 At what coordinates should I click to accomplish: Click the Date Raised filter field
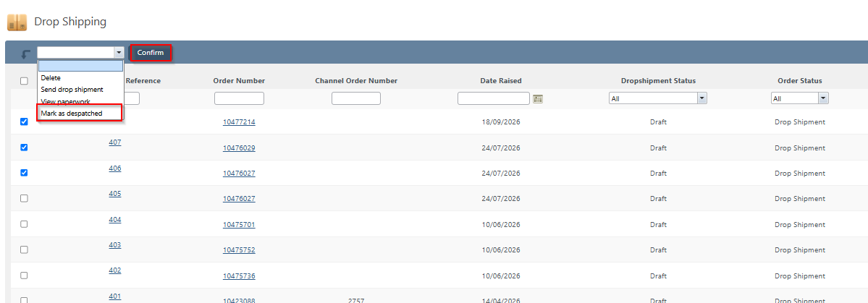[x=494, y=98]
